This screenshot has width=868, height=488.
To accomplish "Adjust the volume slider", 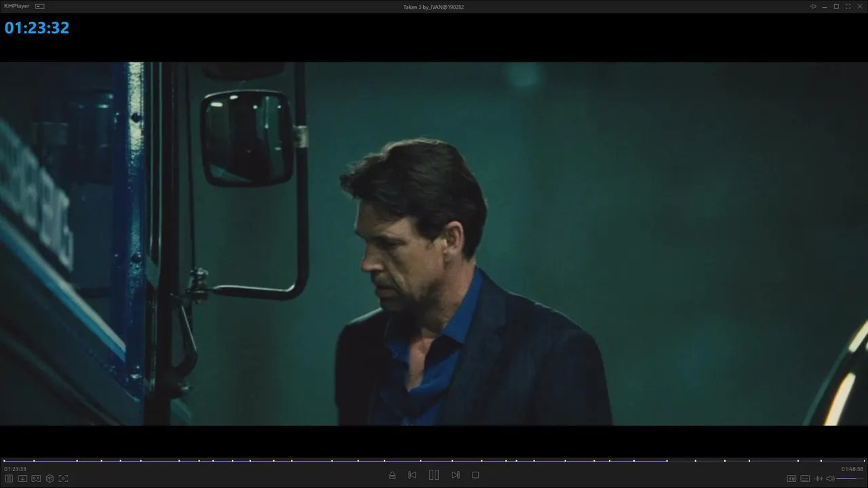I will coord(850,479).
